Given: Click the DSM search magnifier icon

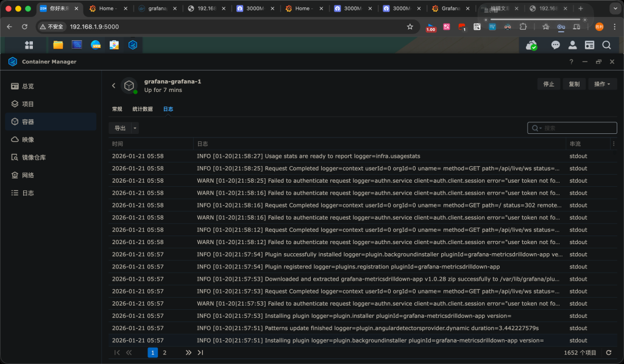Looking at the screenshot, I should pyautogui.click(x=606, y=45).
